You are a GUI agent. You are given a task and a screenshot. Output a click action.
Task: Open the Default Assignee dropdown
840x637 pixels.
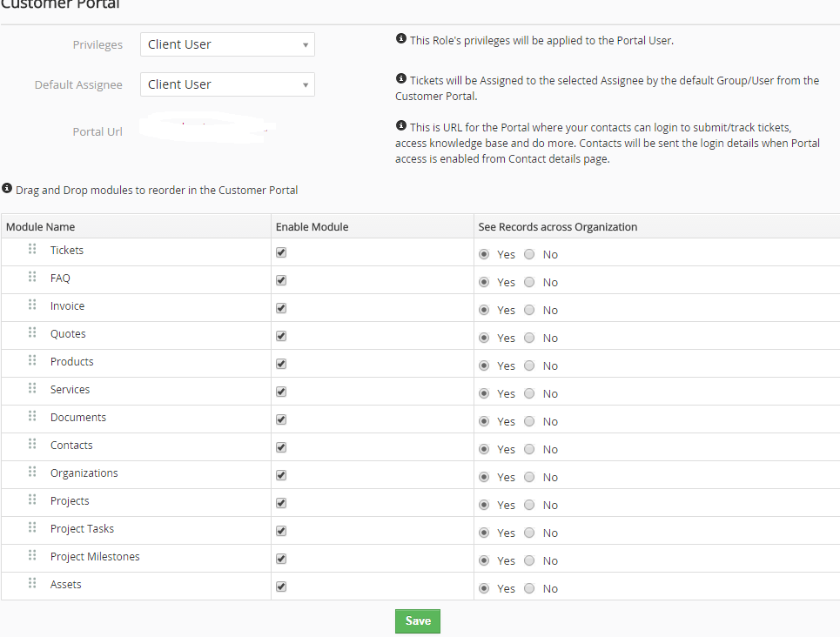[x=227, y=84]
